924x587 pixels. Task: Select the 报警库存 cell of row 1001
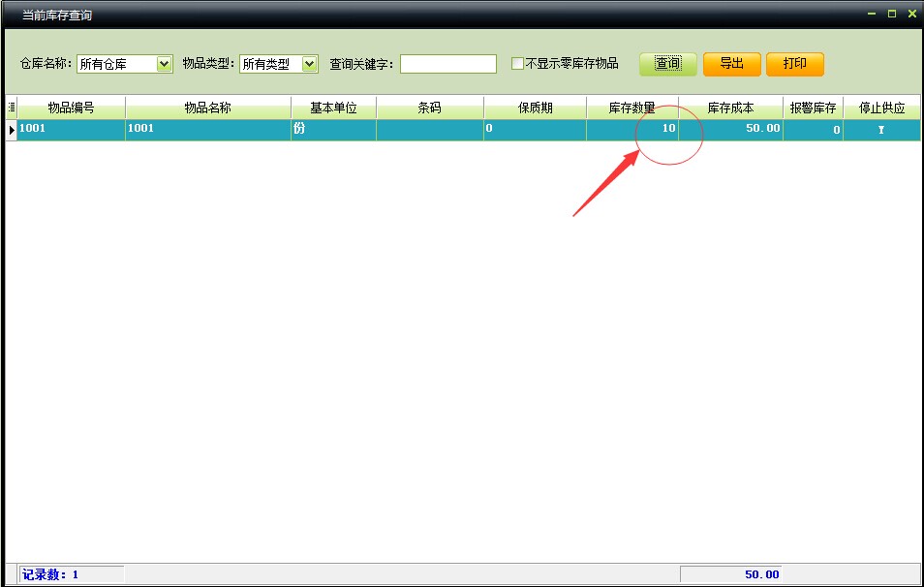pyautogui.click(x=814, y=130)
